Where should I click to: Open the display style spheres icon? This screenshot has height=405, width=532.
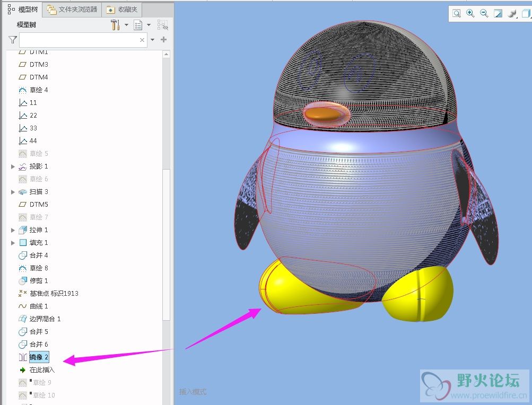512,13
